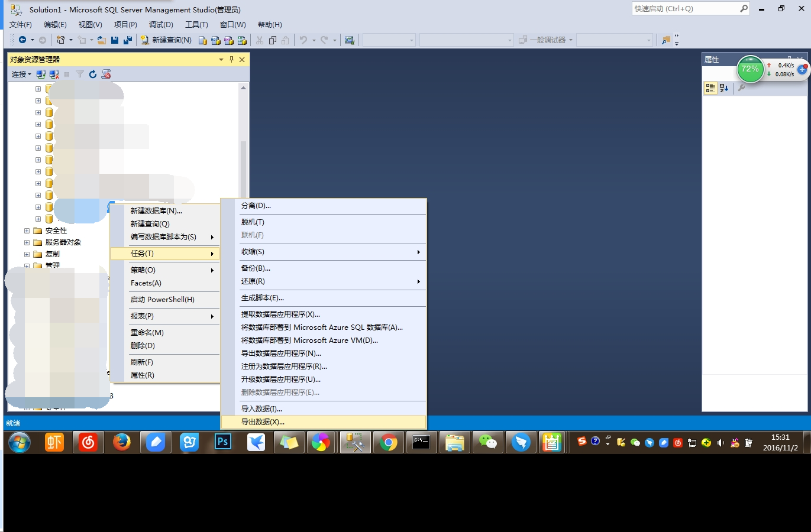Click the Object Explorer refresh icon
Viewport: 811px width, 532px height.
coord(93,74)
